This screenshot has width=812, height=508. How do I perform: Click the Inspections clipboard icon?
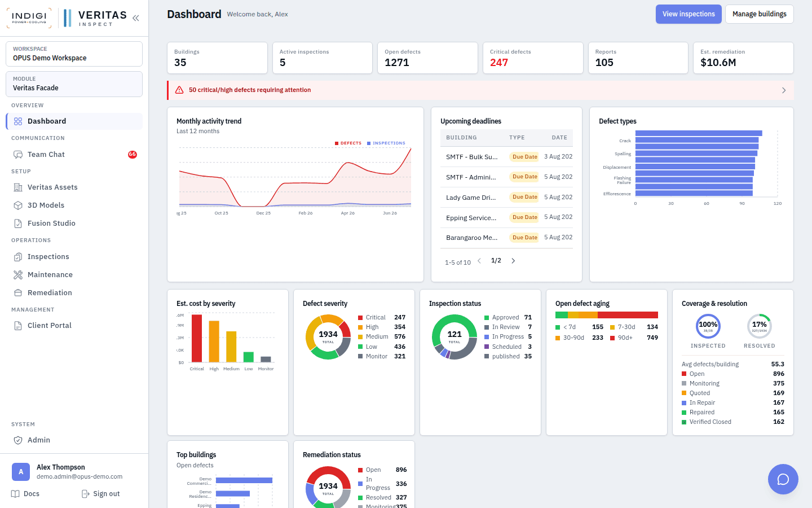pyautogui.click(x=18, y=257)
